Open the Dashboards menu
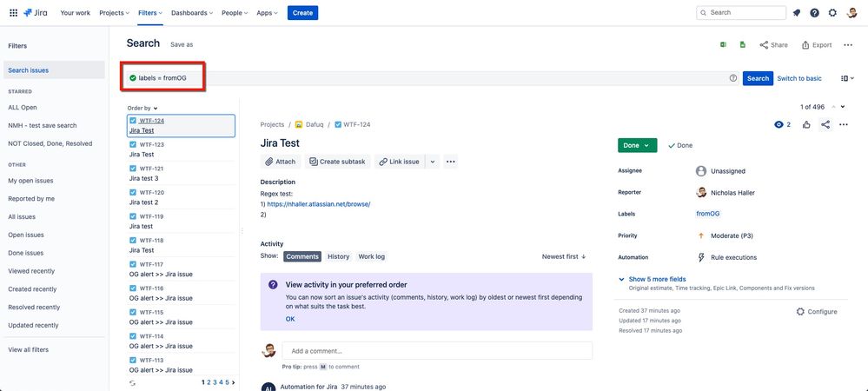This screenshot has width=868, height=391. coord(192,13)
